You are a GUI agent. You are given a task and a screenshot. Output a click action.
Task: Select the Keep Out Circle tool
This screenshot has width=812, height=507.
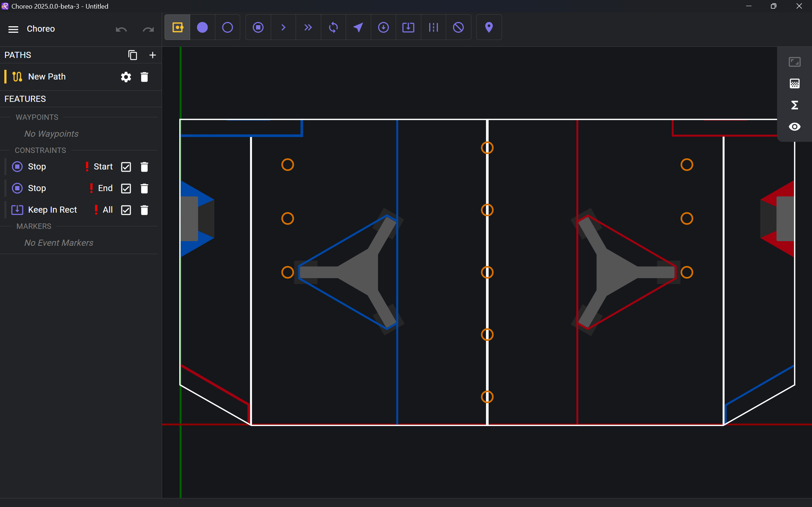(458, 27)
